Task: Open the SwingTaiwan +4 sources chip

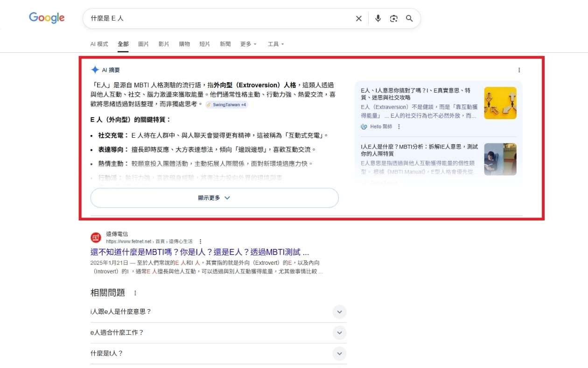Action: [x=226, y=105]
